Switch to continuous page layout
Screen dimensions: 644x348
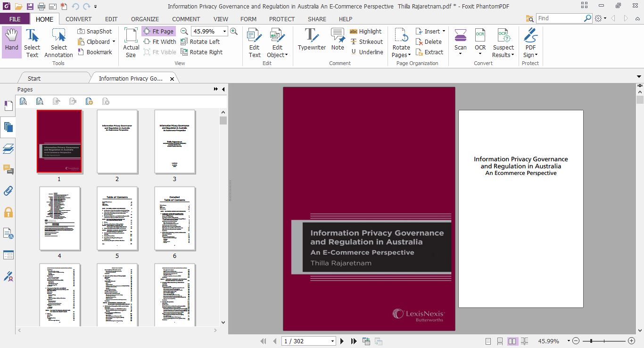pyautogui.click(x=500, y=341)
